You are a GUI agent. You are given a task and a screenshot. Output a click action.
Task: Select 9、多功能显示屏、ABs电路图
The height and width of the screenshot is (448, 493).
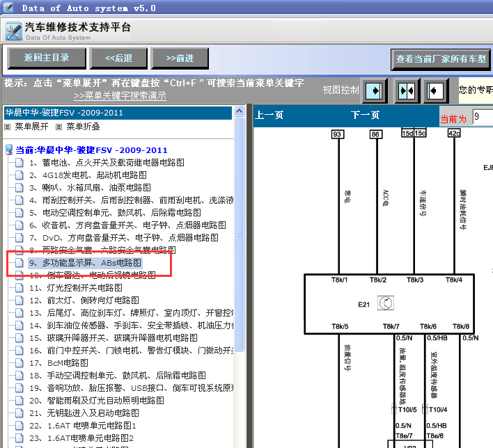pyautogui.click(x=85, y=263)
